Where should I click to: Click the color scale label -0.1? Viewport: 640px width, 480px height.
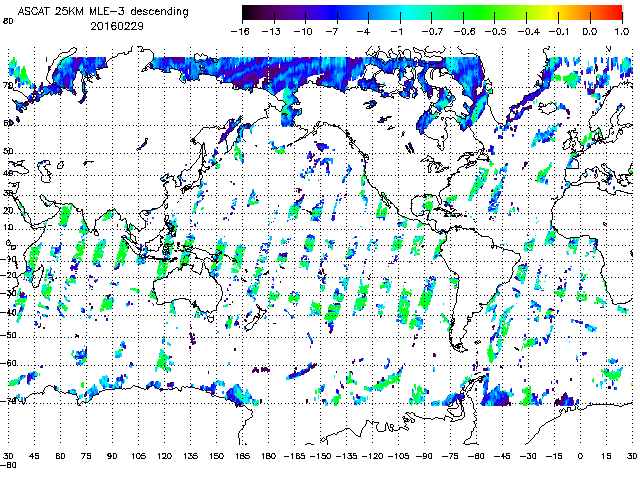tap(559, 31)
